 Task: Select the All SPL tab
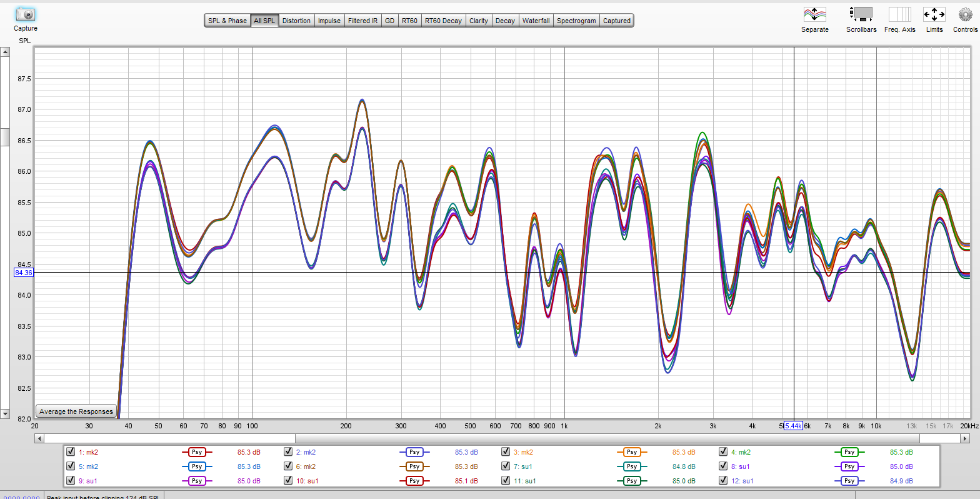coord(264,21)
